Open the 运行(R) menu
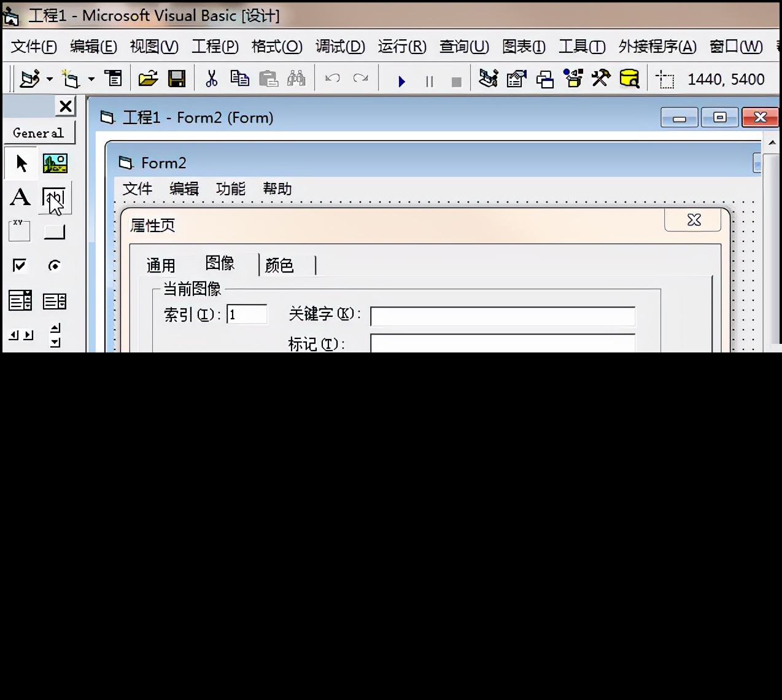Screen dimensions: 782x700 coord(402,47)
